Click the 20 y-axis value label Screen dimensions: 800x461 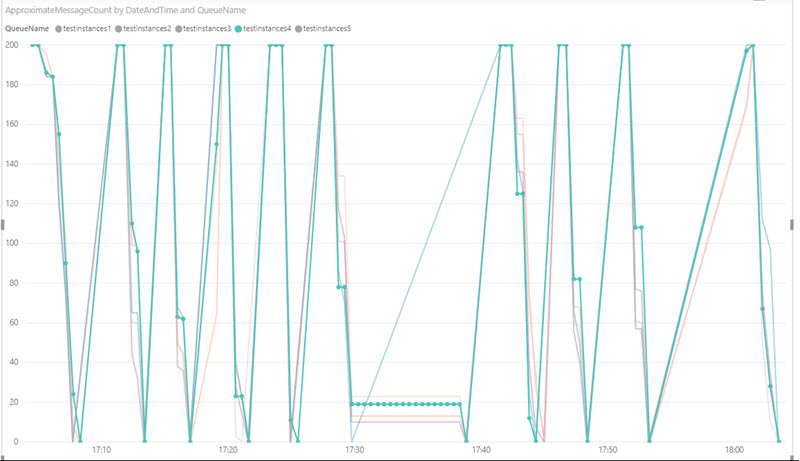(x=13, y=402)
